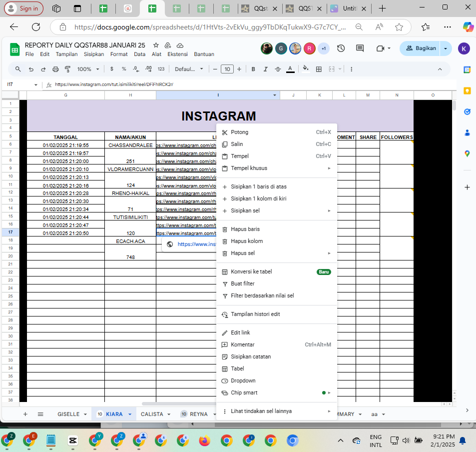Screen dimensions: 476x452
Task: Decrease font size minus button
Action: [215, 69]
